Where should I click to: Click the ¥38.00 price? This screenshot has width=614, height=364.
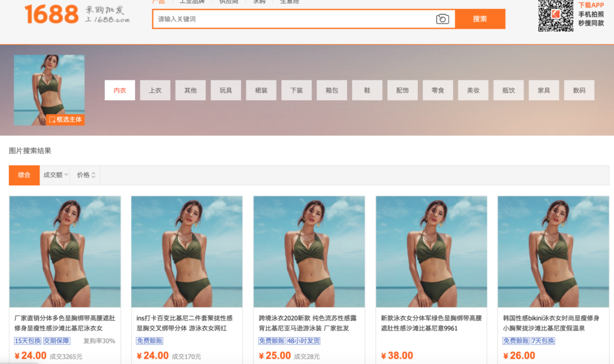(x=397, y=356)
